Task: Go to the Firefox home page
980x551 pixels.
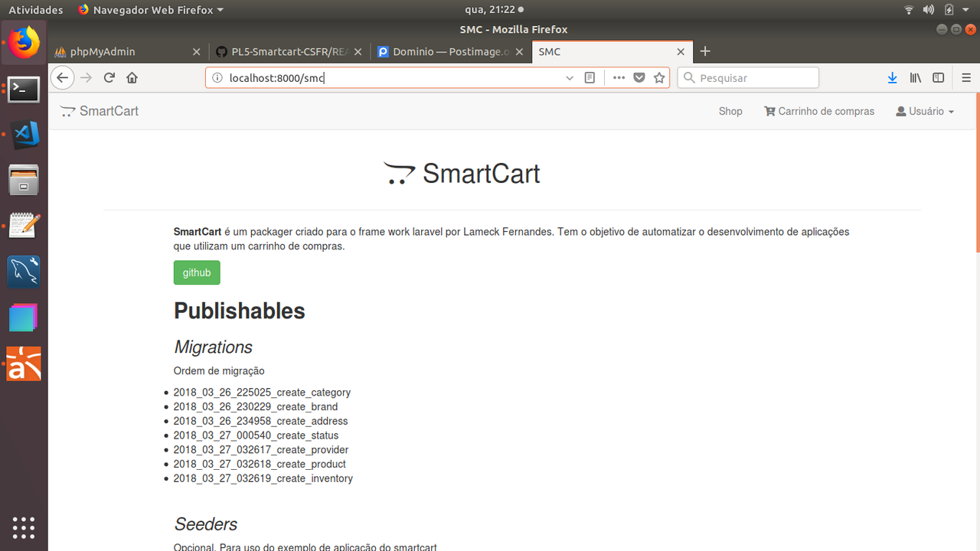Action: coord(132,77)
